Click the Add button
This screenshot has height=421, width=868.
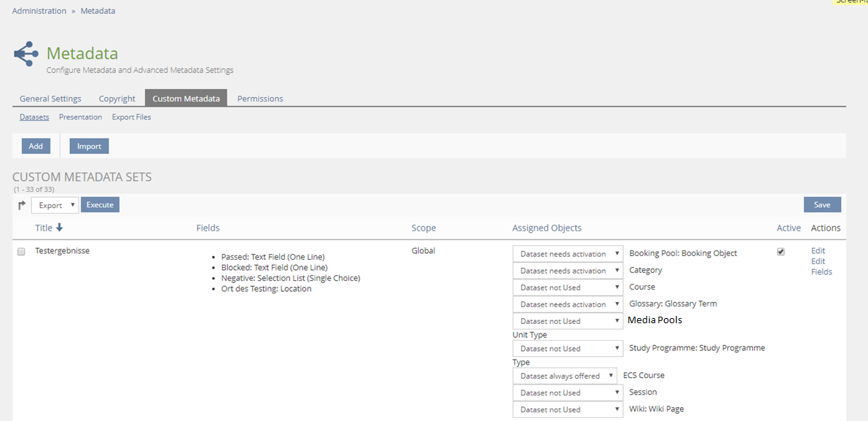click(36, 146)
